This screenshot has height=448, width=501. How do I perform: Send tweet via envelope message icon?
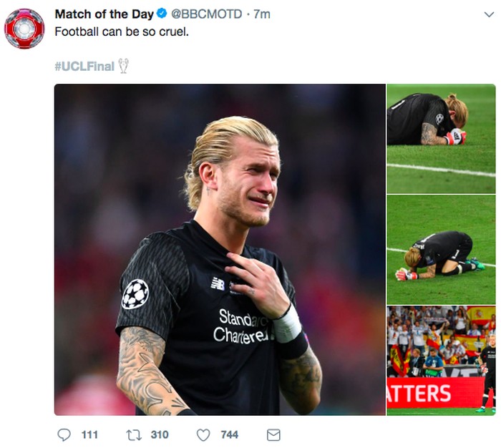click(x=273, y=434)
